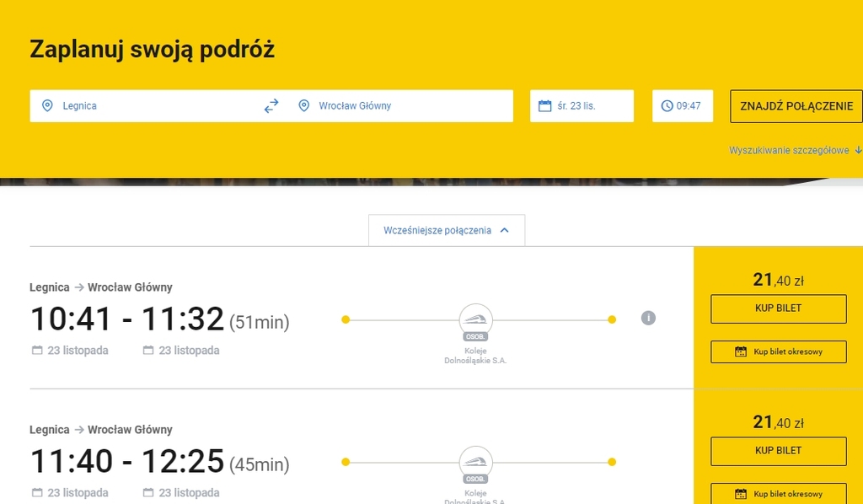
Task: Click departure dot on 10:41 route line
Action: pos(346,319)
